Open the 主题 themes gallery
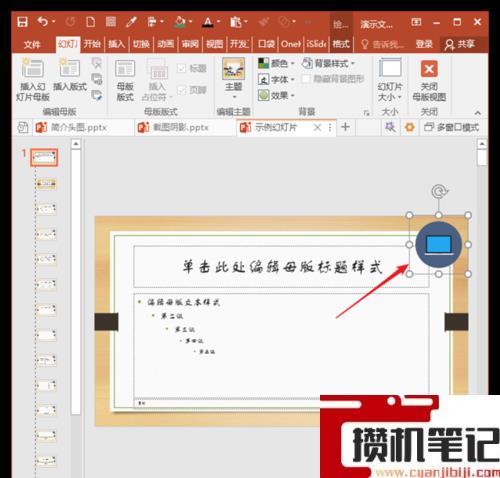 click(x=233, y=79)
